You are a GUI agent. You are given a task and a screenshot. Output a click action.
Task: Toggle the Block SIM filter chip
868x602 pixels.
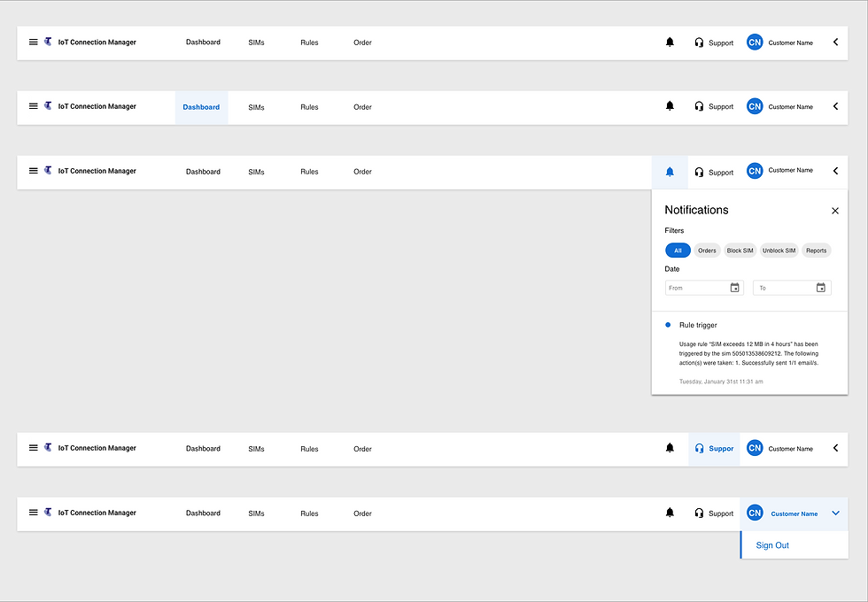coord(740,251)
